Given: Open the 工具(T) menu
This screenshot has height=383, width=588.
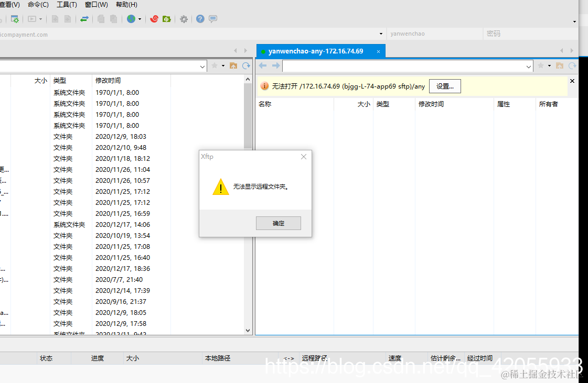Looking at the screenshot, I should point(67,5).
